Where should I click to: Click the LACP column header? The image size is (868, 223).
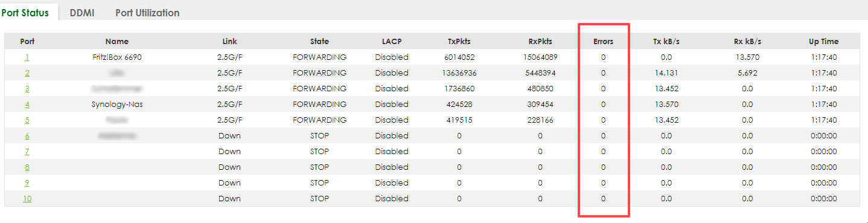[x=392, y=42]
